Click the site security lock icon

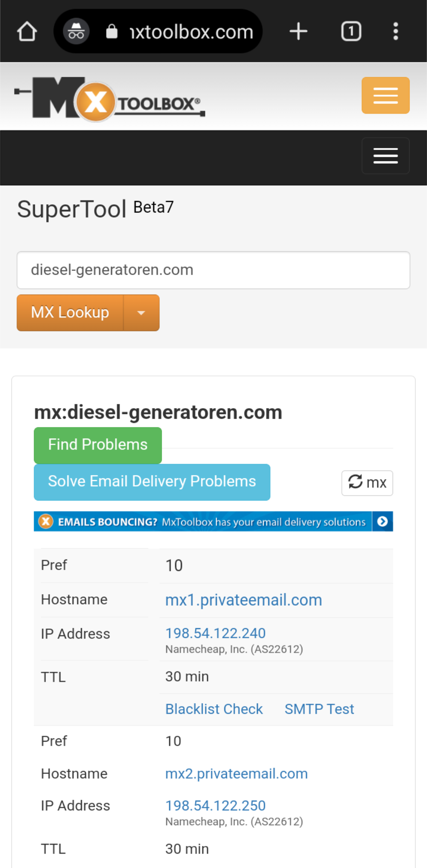[x=112, y=31]
